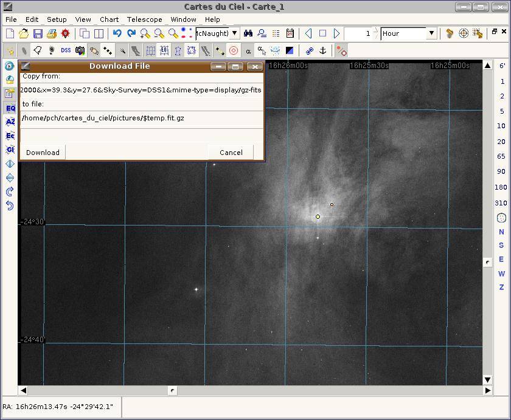Switch to Gl galactic coordinates

coord(10,150)
